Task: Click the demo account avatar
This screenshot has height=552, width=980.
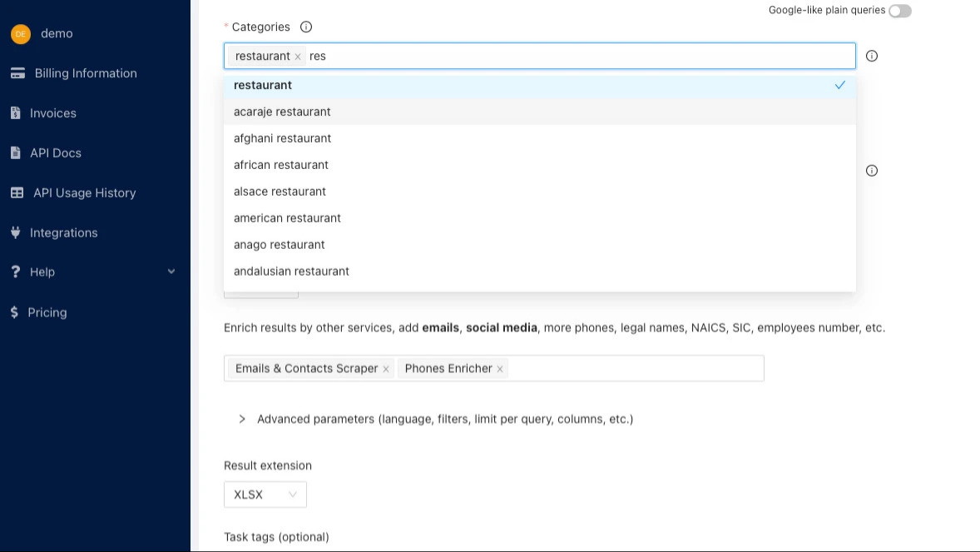Action: tap(21, 34)
